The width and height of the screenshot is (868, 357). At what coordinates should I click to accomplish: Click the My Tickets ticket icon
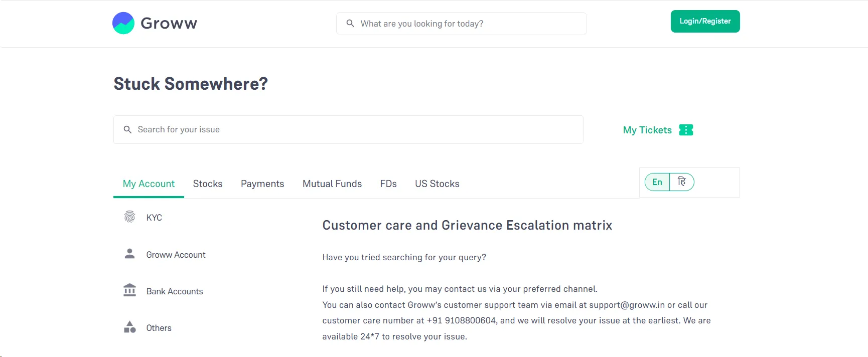click(686, 130)
